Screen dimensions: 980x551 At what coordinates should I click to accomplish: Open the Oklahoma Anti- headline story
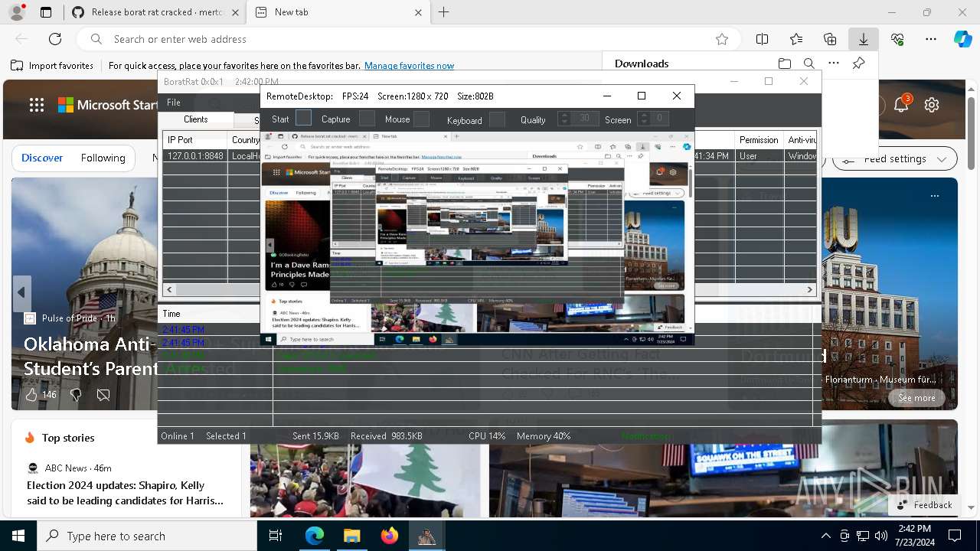90,356
